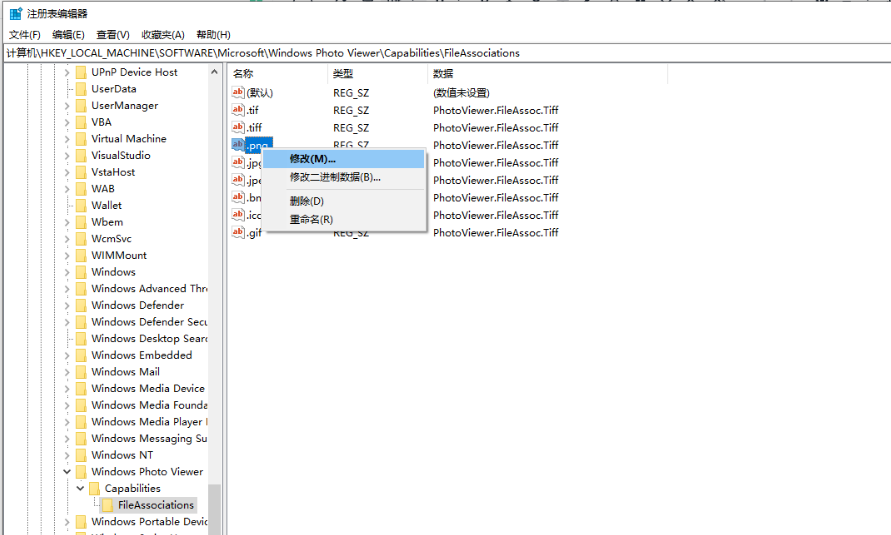The height and width of the screenshot is (535, 891).
Task: Click the registry path address bar
Action: pos(447,53)
